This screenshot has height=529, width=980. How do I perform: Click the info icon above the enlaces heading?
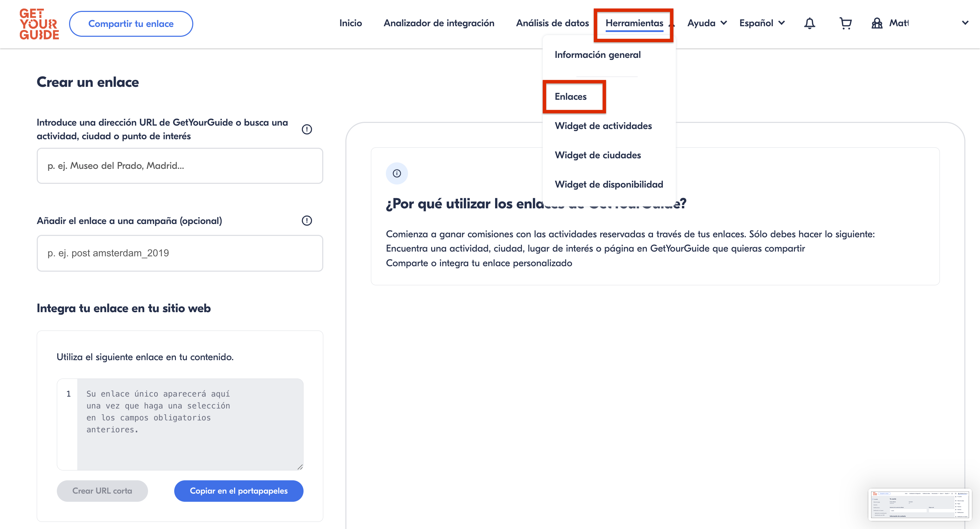click(397, 174)
